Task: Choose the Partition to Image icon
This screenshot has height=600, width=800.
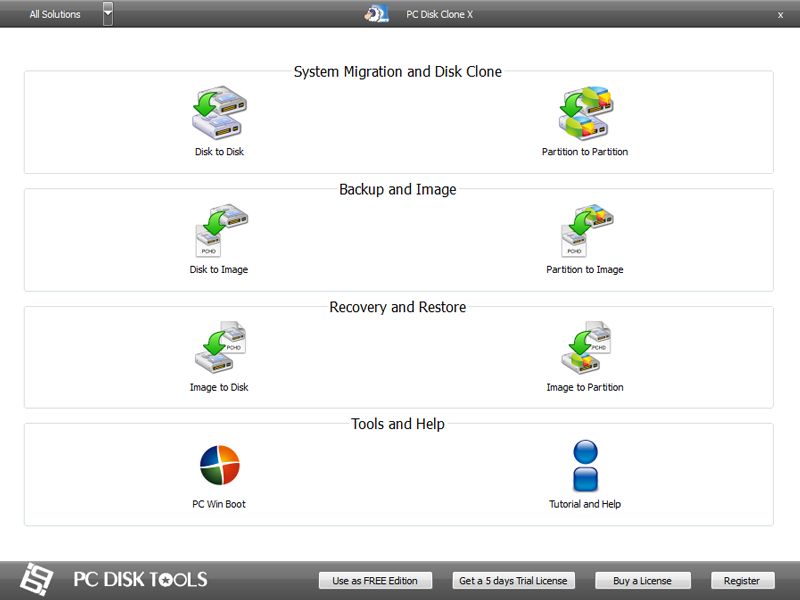Action: pyautogui.click(x=586, y=230)
